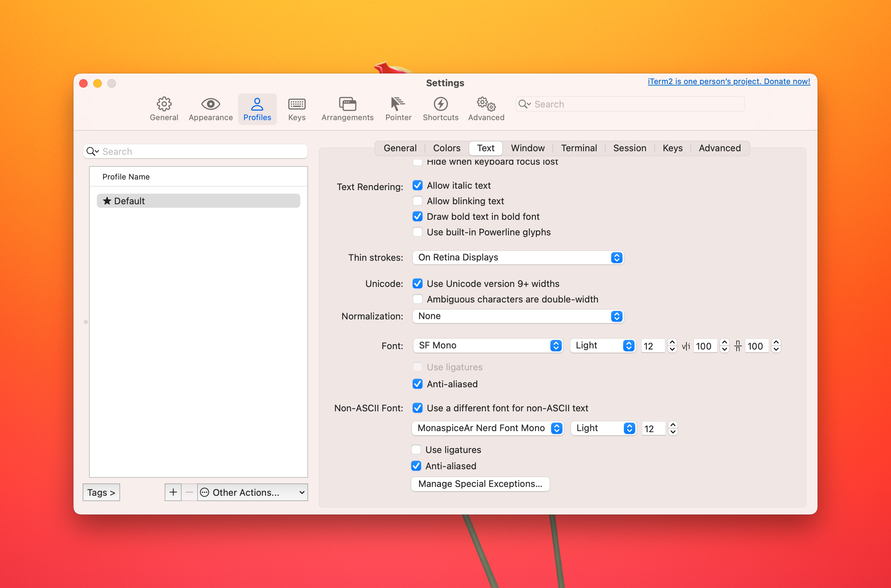This screenshot has width=891, height=588.
Task: Open the Arrangements window icon
Action: click(x=348, y=104)
